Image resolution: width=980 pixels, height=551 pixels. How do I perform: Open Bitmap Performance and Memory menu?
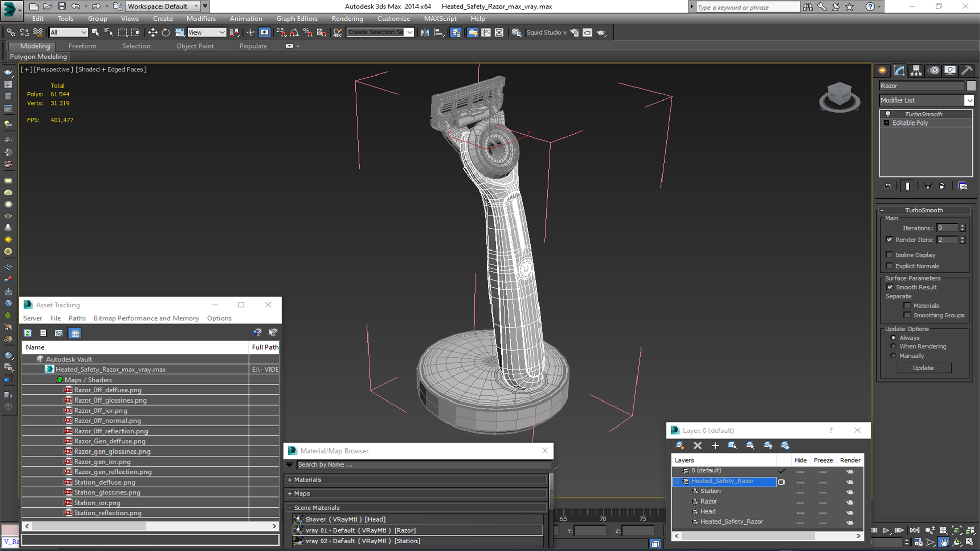146,318
